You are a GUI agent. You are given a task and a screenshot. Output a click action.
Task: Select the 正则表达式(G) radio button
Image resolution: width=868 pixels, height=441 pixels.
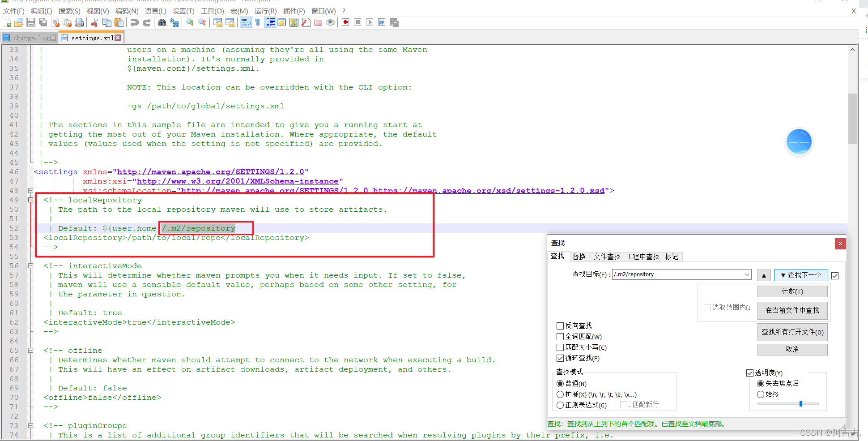(560, 405)
